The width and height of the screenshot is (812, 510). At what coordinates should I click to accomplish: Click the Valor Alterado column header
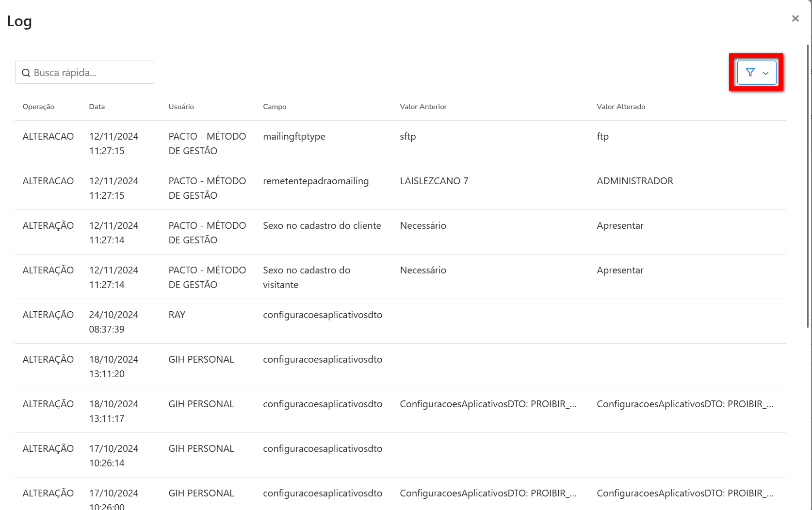[620, 107]
